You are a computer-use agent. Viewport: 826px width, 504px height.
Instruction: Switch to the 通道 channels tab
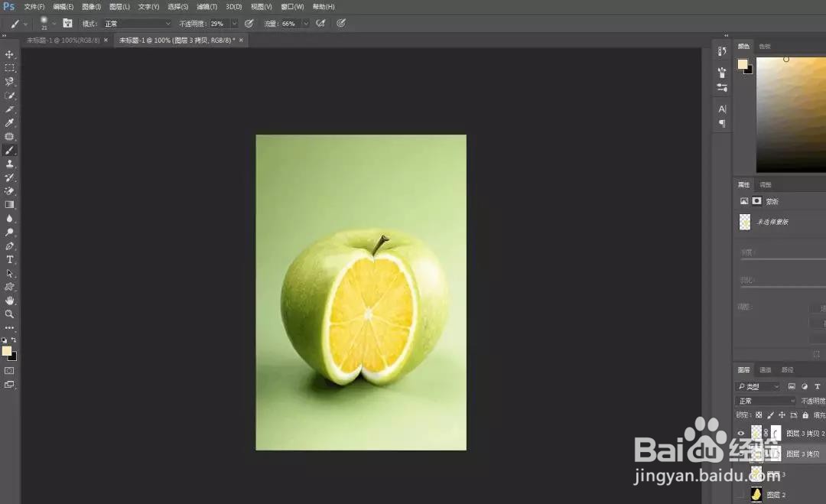pos(766,369)
